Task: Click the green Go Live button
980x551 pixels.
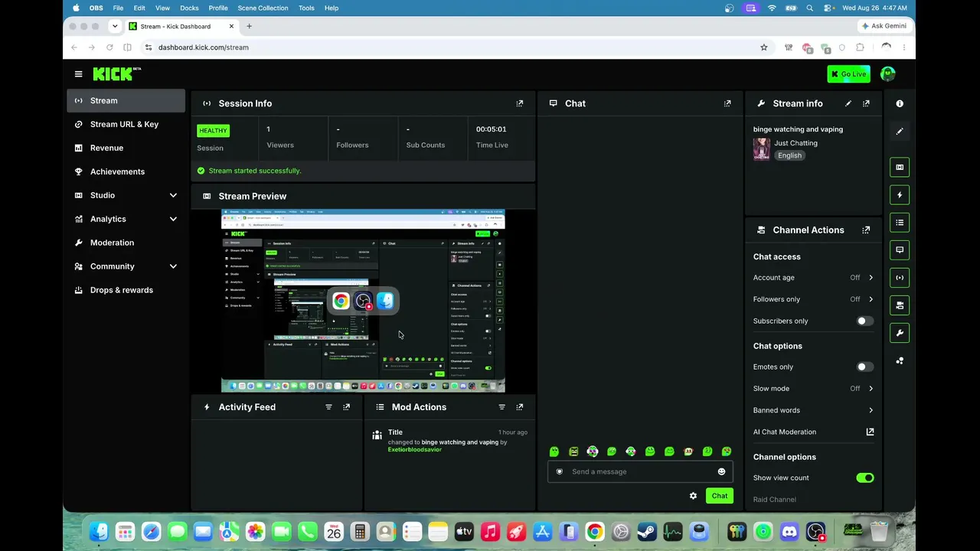Action: [848, 74]
